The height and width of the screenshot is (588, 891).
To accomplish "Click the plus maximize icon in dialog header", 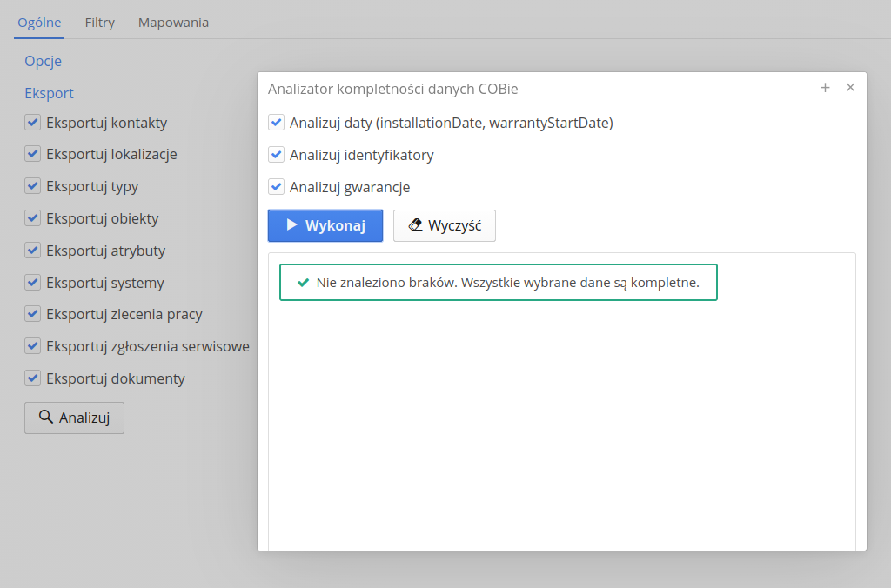I will point(825,88).
